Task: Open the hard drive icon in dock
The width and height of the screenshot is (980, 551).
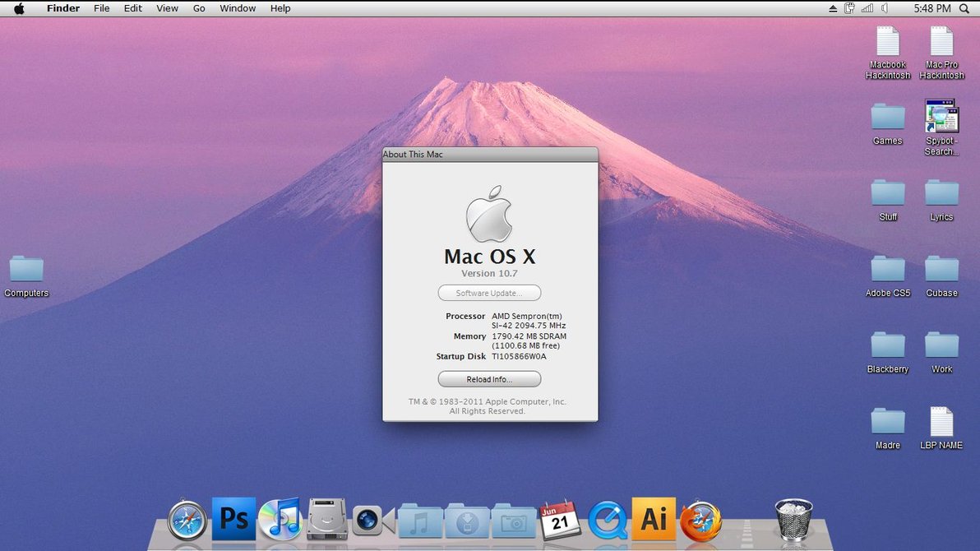Action: [326, 519]
